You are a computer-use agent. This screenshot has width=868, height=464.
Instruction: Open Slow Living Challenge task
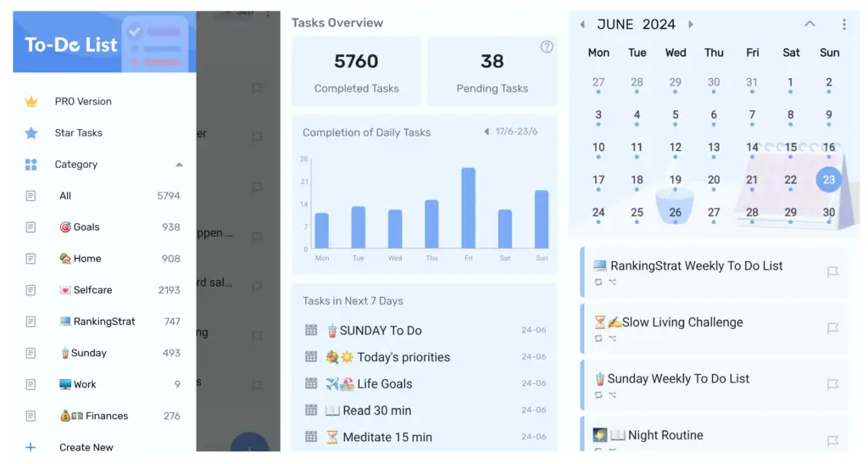point(714,327)
